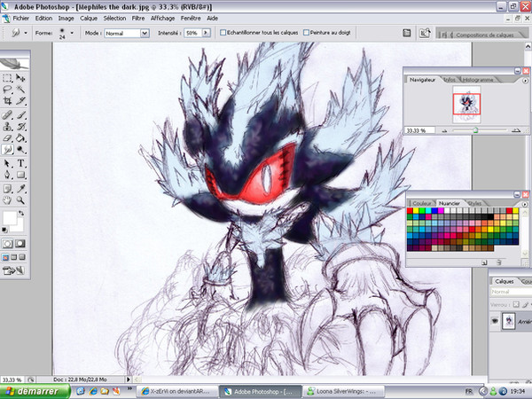Select the Brush tool
This screenshot has width=532, height=399.
point(20,115)
